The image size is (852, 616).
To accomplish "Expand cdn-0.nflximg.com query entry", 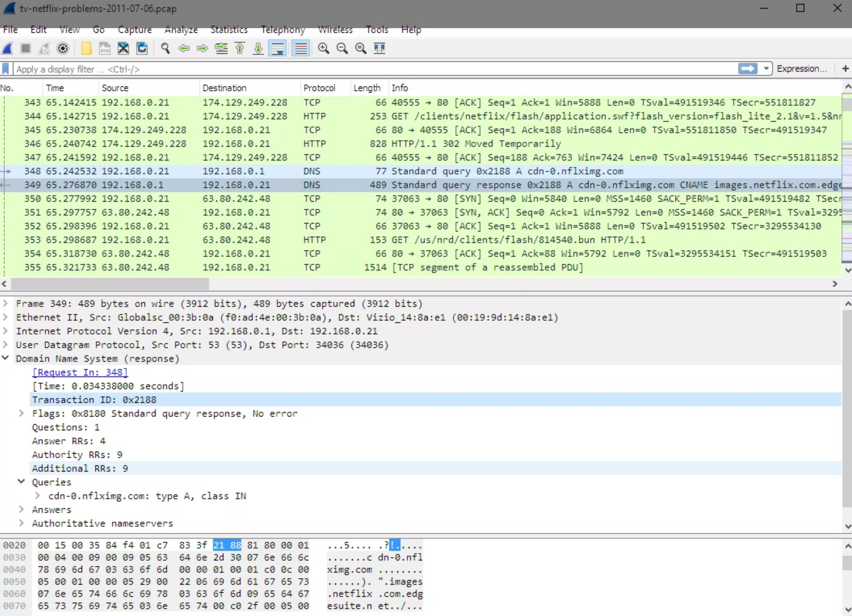I will (38, 496).
